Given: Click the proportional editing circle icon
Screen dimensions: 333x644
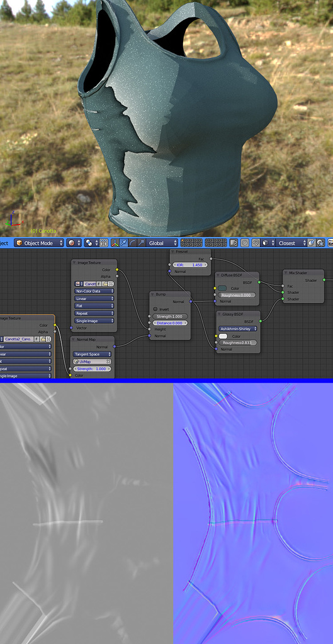Looking at the screenshot, I should pos(245,243).
